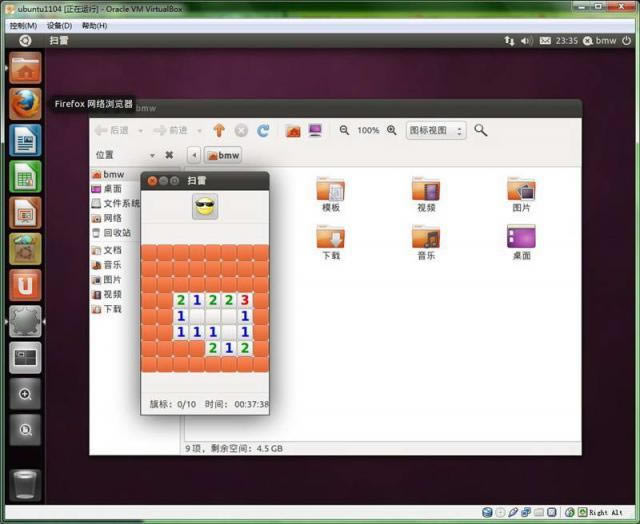The image size is (640, 524).
Task: Open the 桌面 purple folder in main pane
Action: (x=521, y=242)
